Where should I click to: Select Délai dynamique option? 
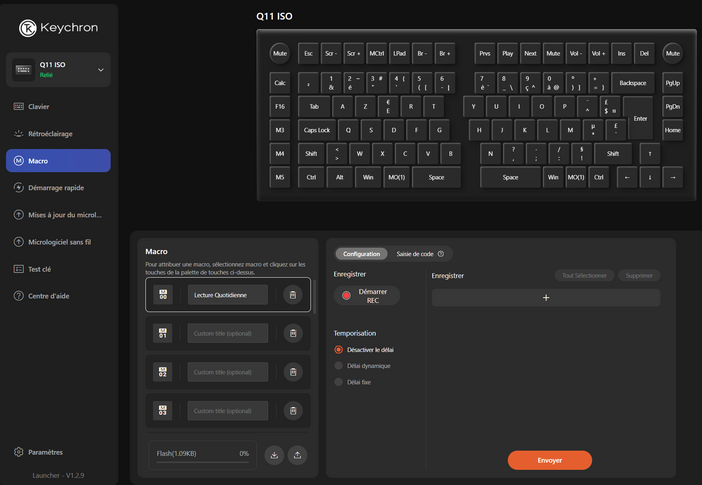click(x=363, y=366)
